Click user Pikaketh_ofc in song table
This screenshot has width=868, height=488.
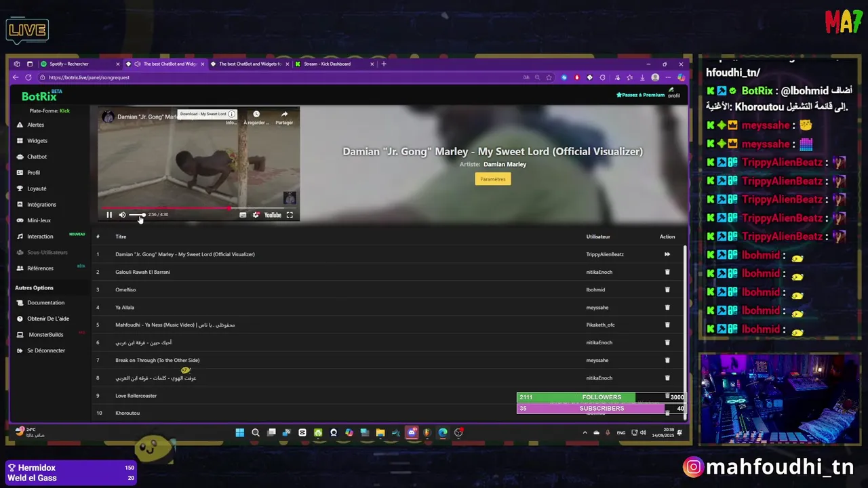coord(600,325)
